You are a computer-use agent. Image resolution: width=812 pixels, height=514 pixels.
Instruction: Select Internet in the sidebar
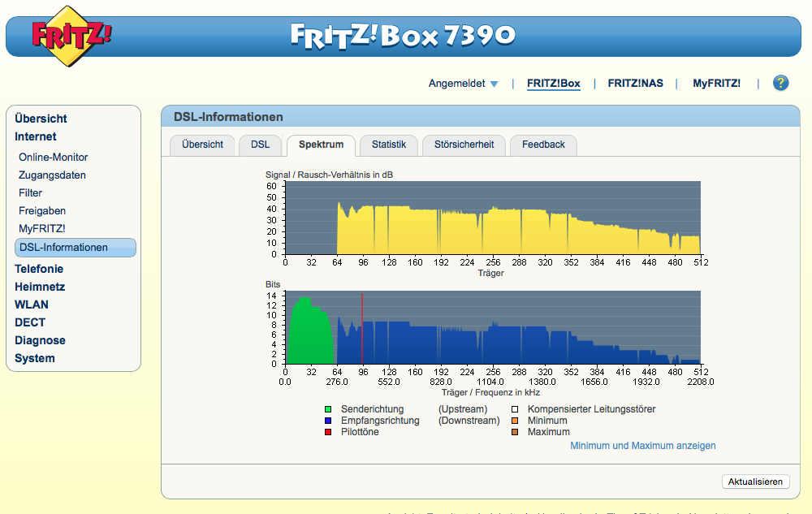[35, 136]
